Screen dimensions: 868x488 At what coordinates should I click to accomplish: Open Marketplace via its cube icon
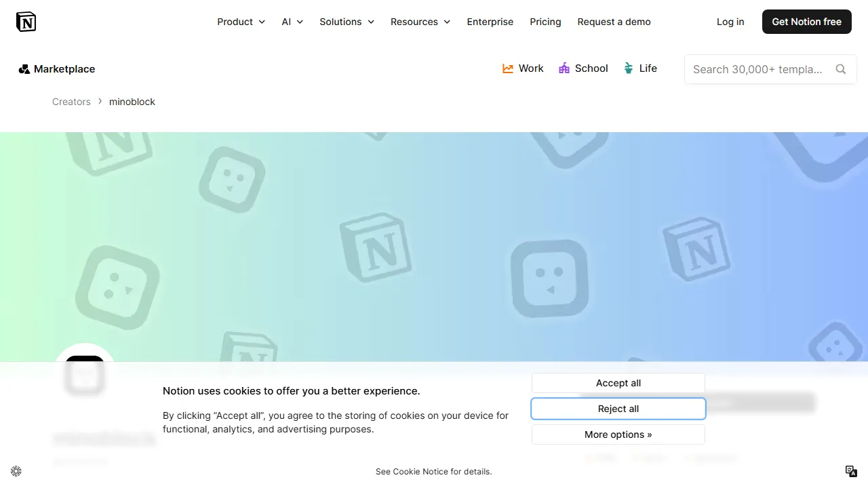[24, 68]
